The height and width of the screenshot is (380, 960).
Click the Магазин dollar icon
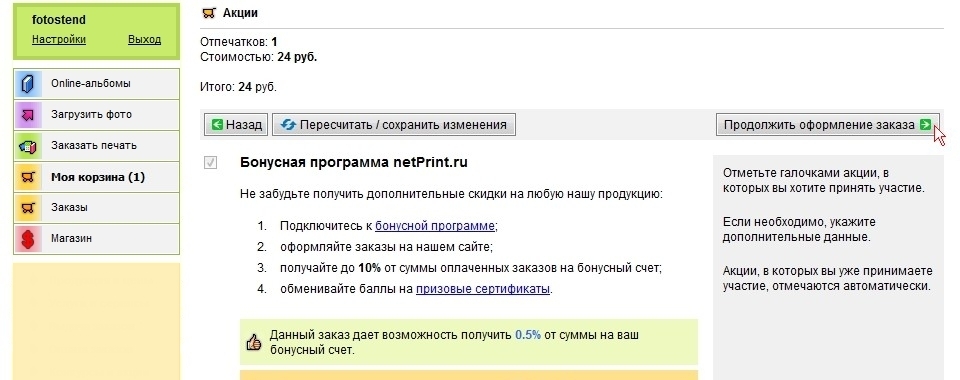tap(28, 239)
